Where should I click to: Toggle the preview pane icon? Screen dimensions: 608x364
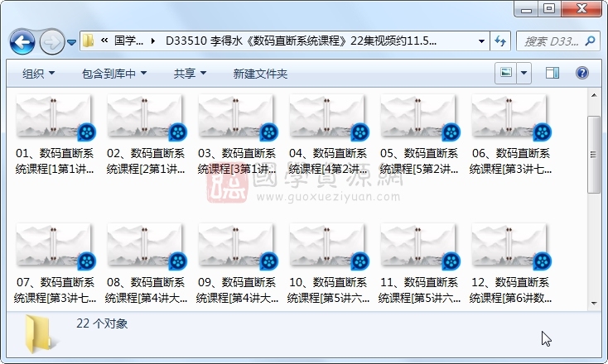click(553, 73)
